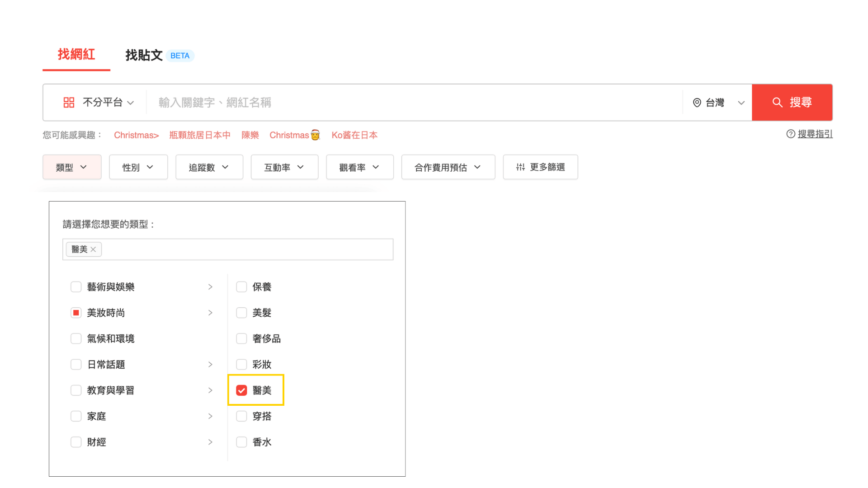The height and width of the screenshot is (488, 868).
Task: Click the Christmas Santa emoji suggestion
Action: pos(295,135)
